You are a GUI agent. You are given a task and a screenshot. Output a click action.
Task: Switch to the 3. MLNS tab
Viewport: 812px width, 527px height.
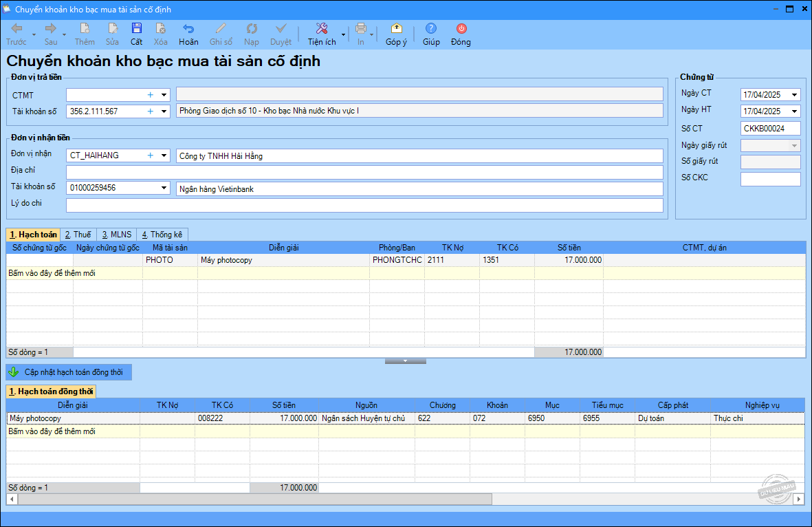point(116,234)
